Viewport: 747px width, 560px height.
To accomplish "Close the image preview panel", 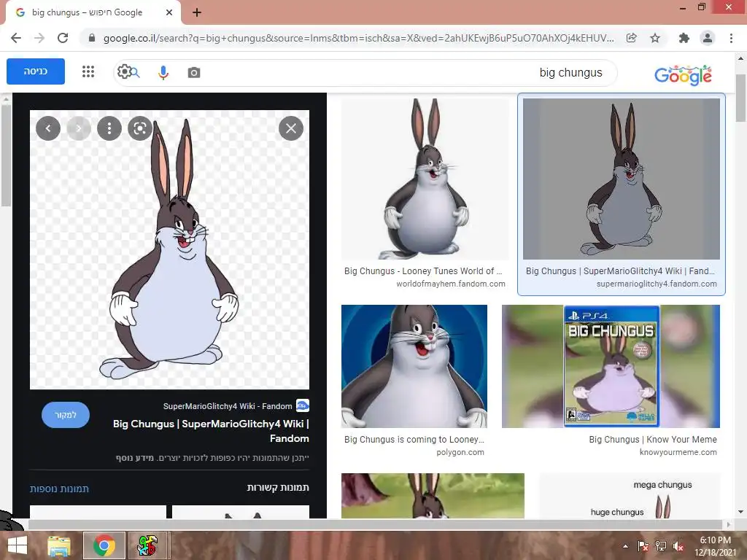I will [291, 128].
